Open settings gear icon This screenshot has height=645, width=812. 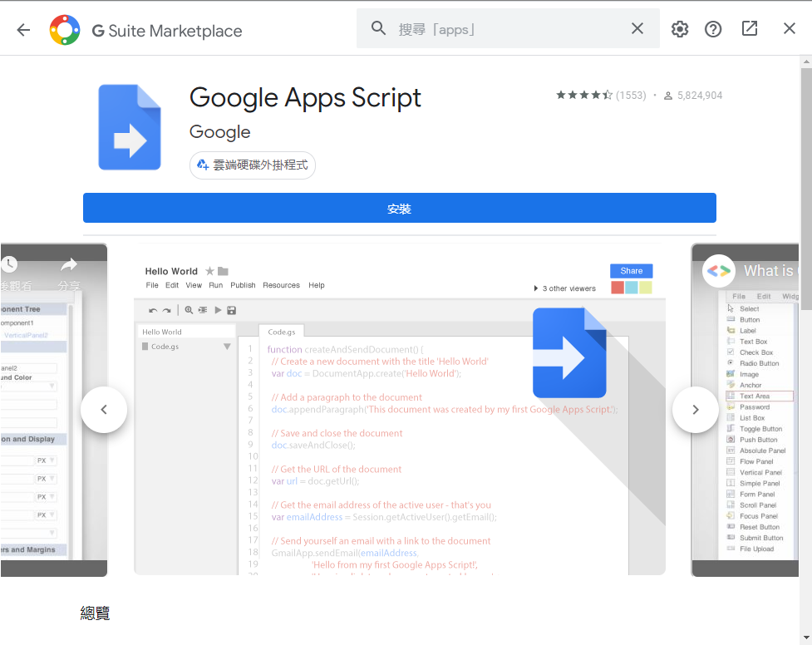679,29
